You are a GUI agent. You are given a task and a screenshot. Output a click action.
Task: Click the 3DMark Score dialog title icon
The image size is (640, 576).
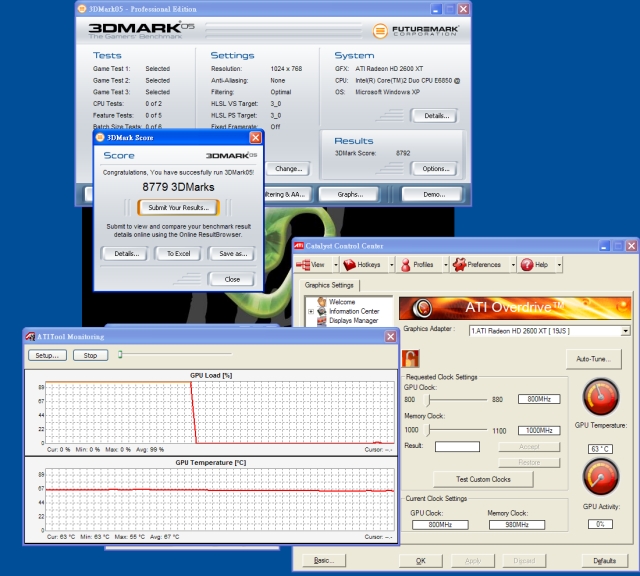coord(100,138)
